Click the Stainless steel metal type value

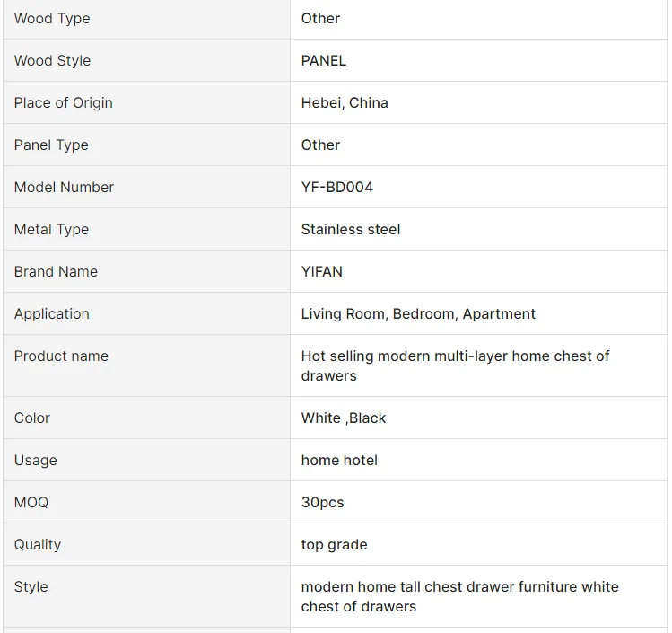(x=351, y=230)
